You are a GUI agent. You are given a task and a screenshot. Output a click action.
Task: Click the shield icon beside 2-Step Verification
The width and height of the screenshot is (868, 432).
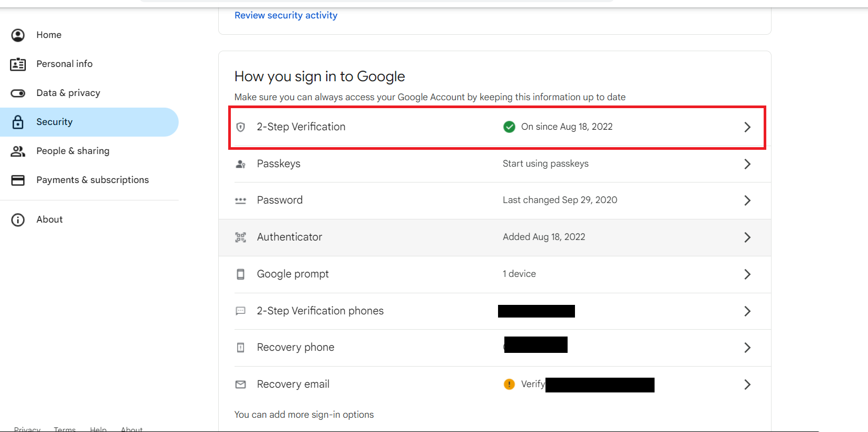point(241,127)
